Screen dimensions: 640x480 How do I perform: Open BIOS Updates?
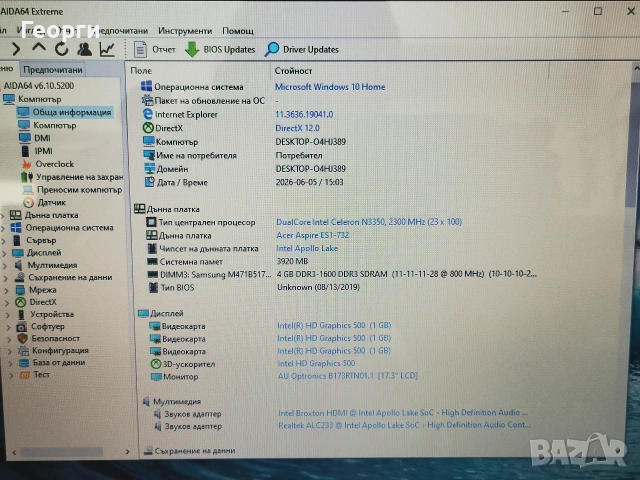pyautogui.click(x=220, y=49)
